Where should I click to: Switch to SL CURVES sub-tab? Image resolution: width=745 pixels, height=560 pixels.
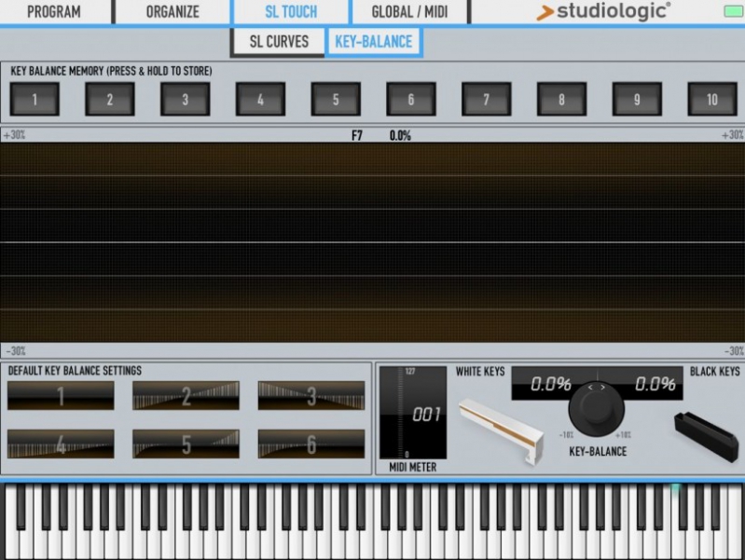click(x=279, y=41)
